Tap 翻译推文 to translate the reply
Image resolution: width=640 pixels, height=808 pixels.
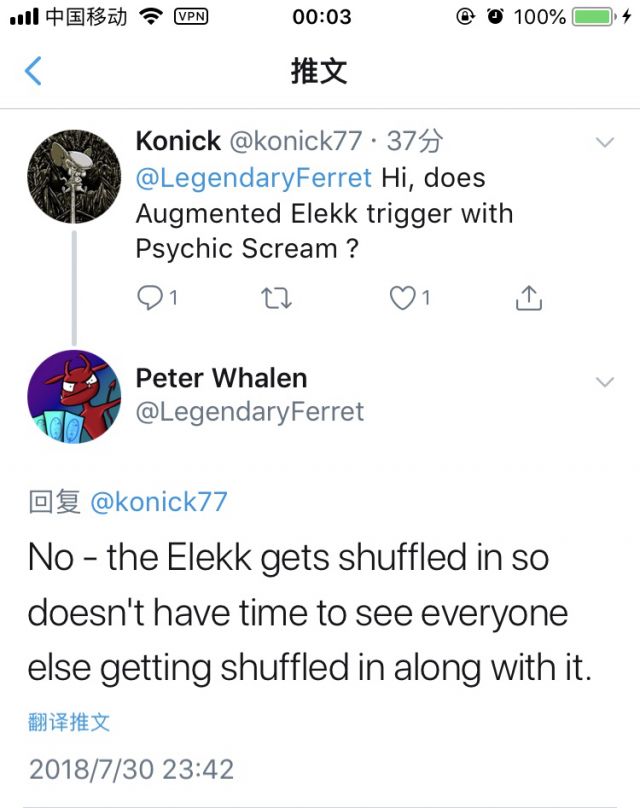pyautogui.click(x=69, y=722)
